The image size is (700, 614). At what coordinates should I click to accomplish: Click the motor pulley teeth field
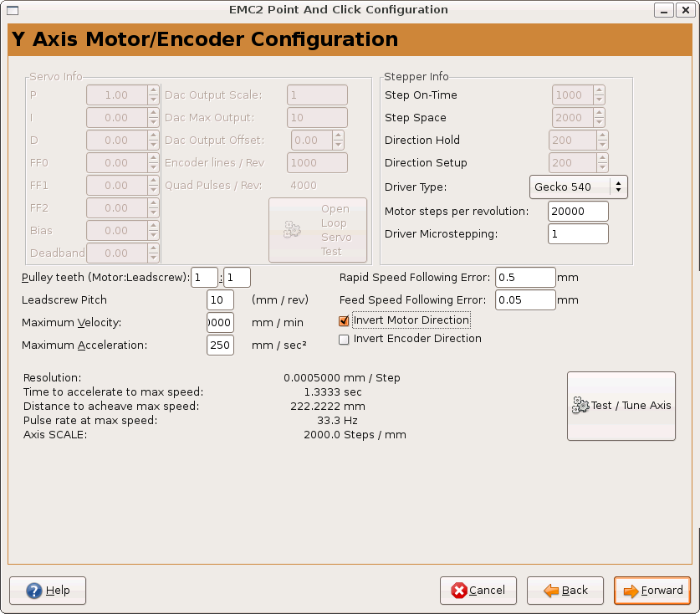(x=204, y=278)
